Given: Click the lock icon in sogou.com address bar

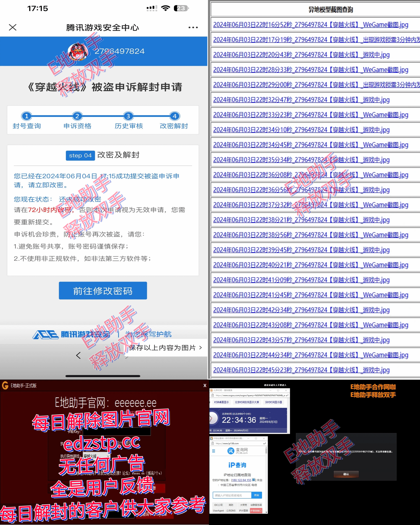Looking at the screenshot, I should pos(213,395).
